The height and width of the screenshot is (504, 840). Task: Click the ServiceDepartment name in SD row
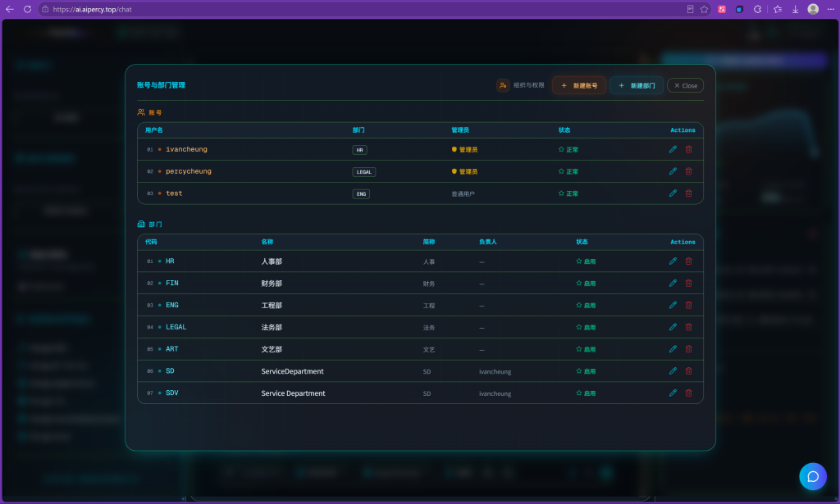[293, 371]
